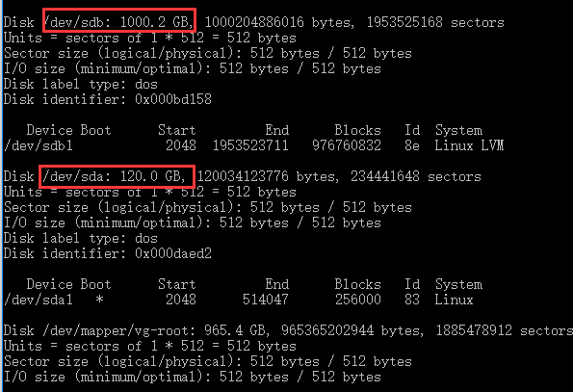The image size is (573, 392).
Task: Click the Linux LVM system type
Action: [469, 145]
